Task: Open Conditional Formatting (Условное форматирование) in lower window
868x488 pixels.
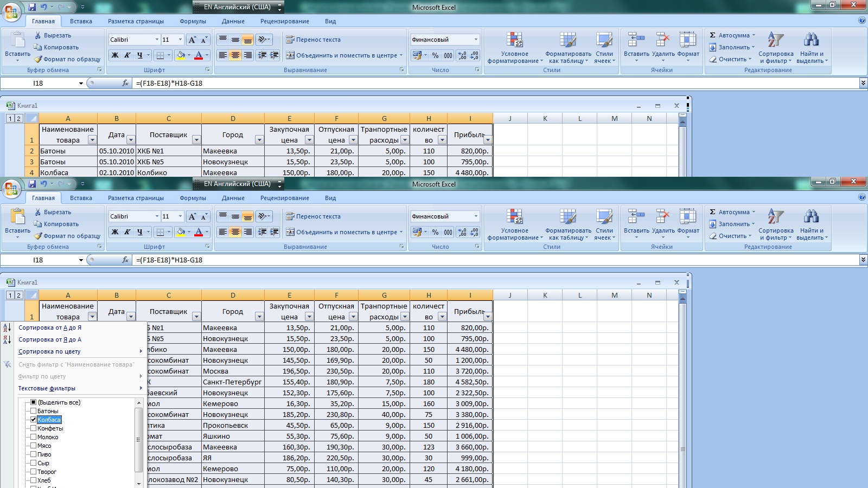Action: tap(514, 224)
